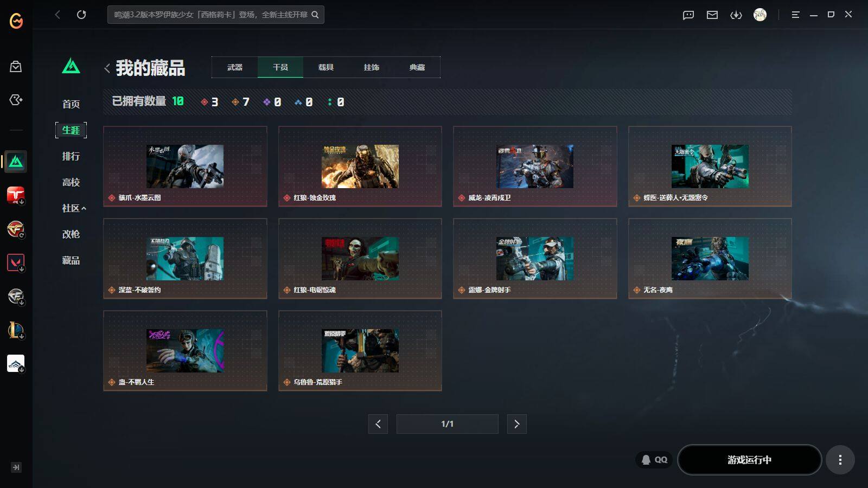Click the tag-shaped sidebar icon below the store
The image size is (868, 488).
point(16,100)
